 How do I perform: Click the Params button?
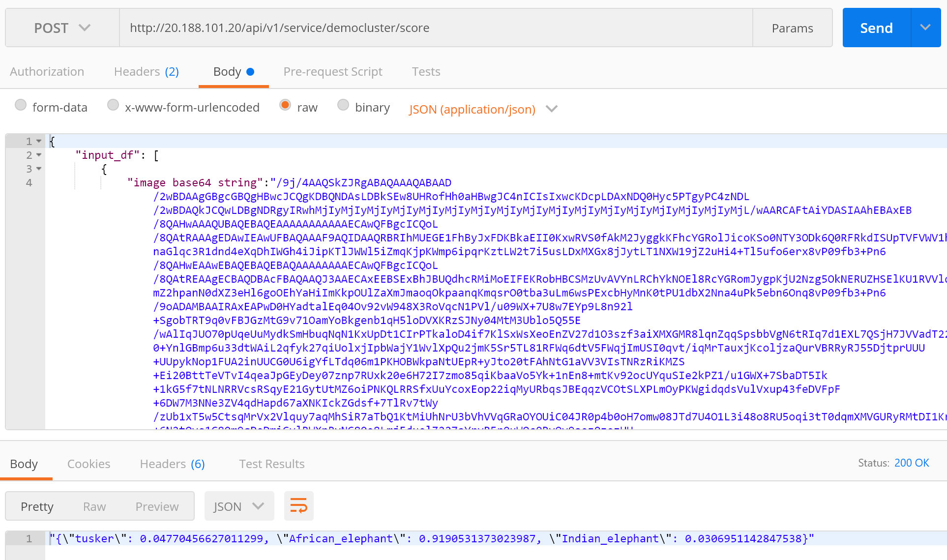[792, 28]
